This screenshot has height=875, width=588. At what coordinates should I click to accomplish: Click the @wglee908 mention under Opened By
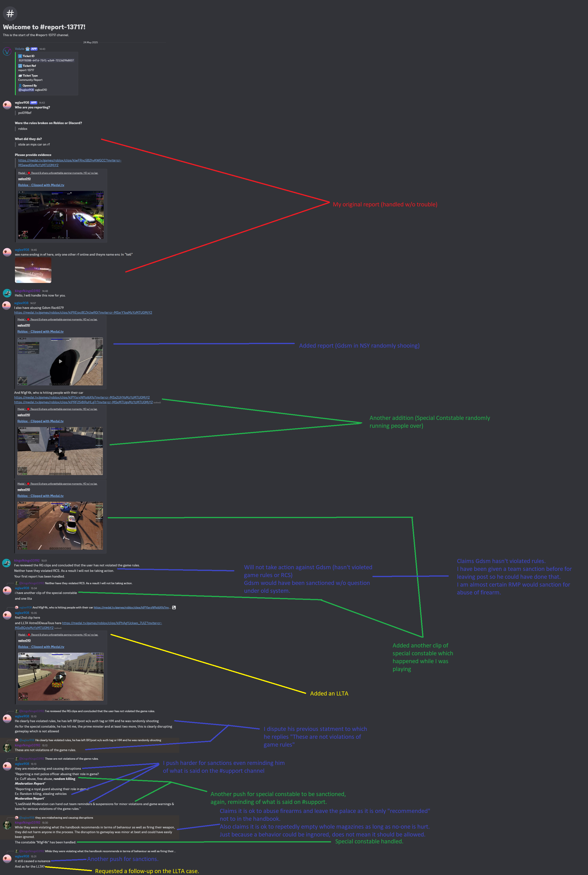pyautogui.click(x=26, y=90)
